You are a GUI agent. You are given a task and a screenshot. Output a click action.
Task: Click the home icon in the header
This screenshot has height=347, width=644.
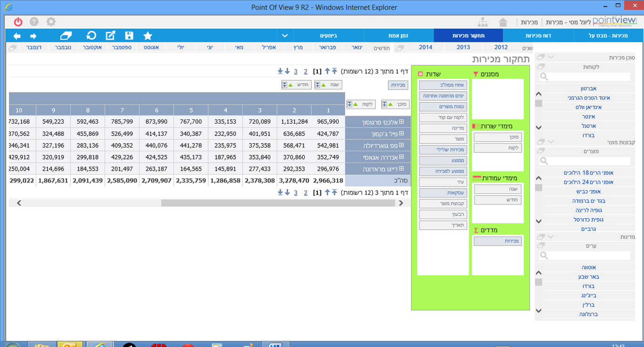click(x=503, y=22)
